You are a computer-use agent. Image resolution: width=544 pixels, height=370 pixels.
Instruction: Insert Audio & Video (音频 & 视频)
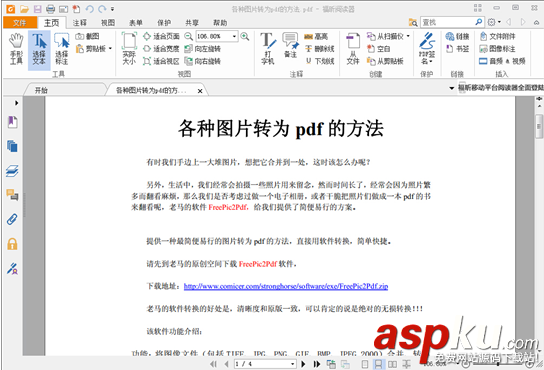click(x=502, y=61)
